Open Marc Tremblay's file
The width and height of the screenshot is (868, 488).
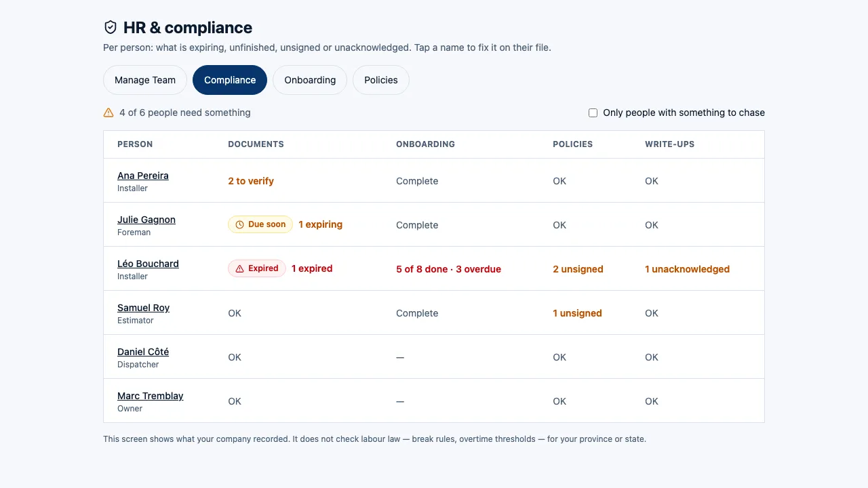151,396
